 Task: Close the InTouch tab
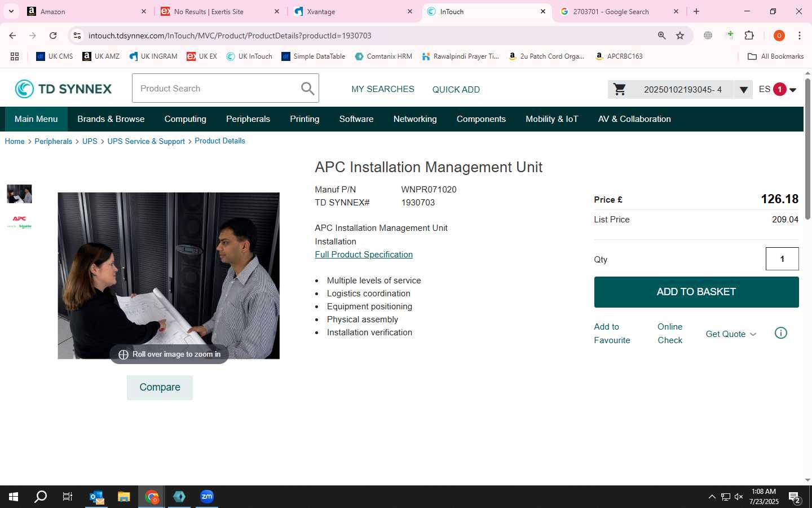click(543, 11)
